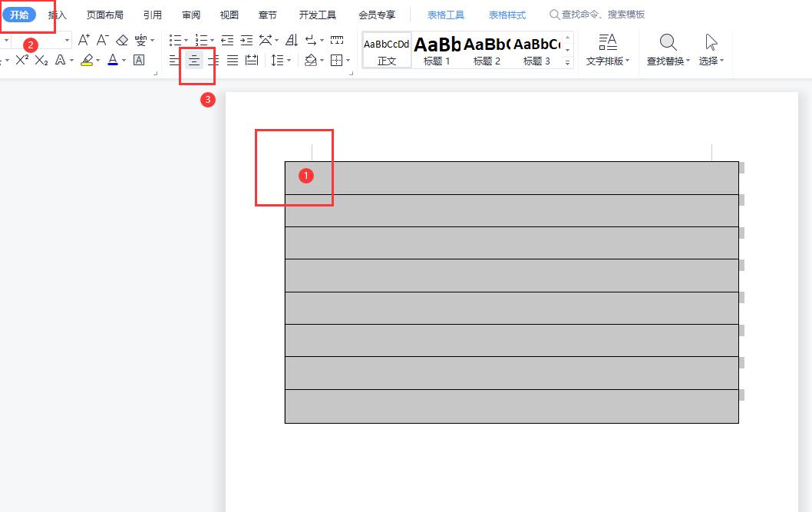Click the clear formatting eraser icon
Screen dimensions: 812x512
click(120, 39)
